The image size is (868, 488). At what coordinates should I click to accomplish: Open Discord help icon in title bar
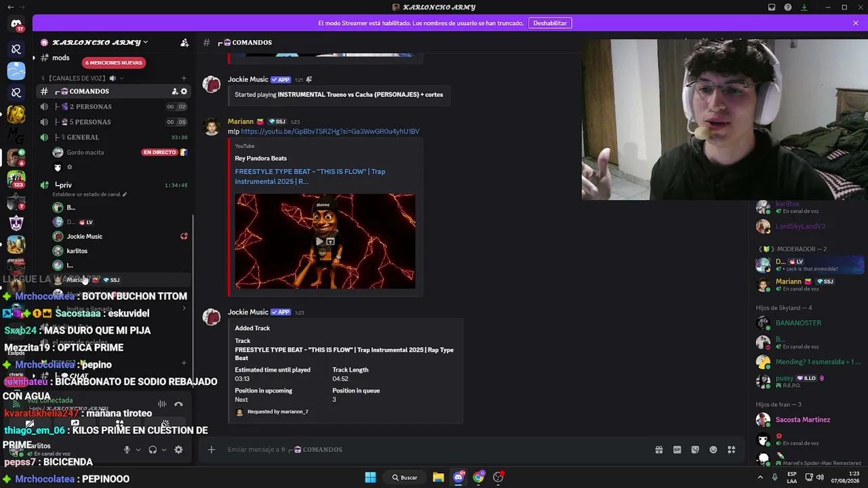[x=788, y=7]
